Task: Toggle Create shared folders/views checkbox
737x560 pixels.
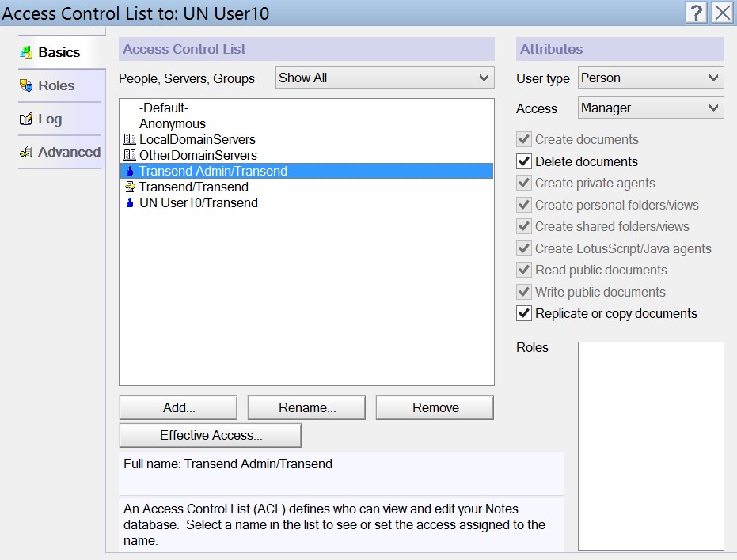Action: click(523, 226)
